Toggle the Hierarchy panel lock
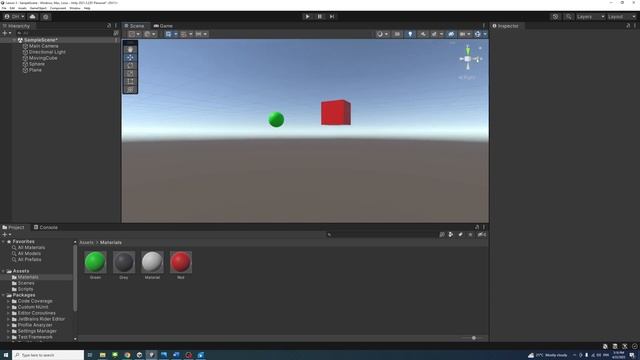The width and height of the screenshot is (640, 360). pyautogui.click(x=109, y=26)
